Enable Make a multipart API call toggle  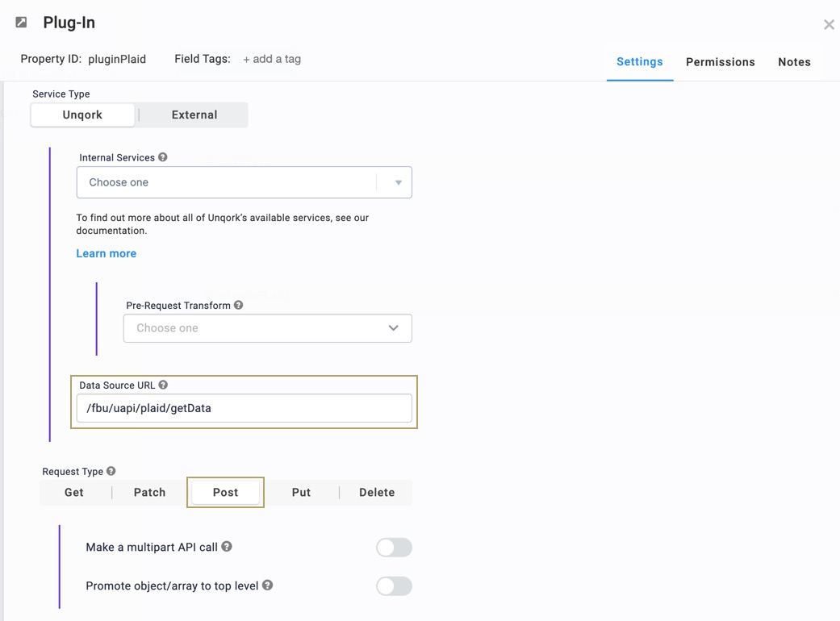(394, 547)
